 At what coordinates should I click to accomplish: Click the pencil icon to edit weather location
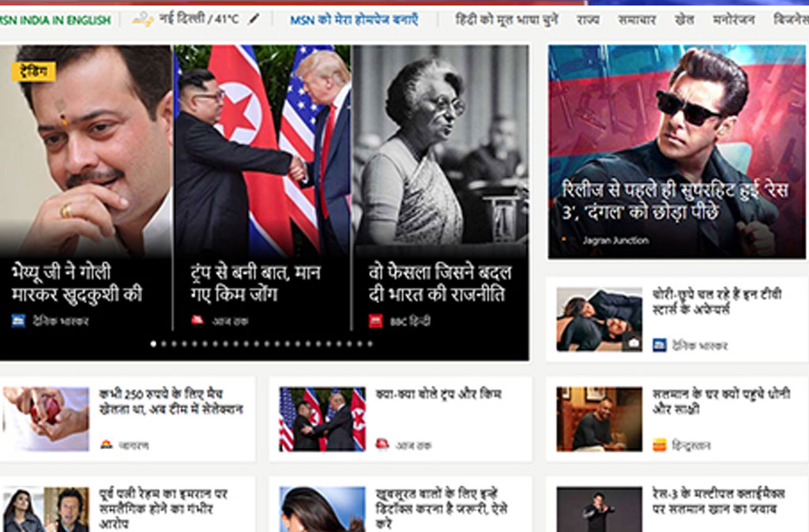254,19
